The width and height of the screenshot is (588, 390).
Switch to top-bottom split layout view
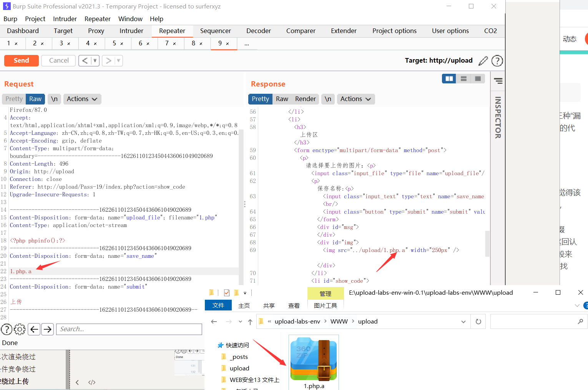pos(463,79)
